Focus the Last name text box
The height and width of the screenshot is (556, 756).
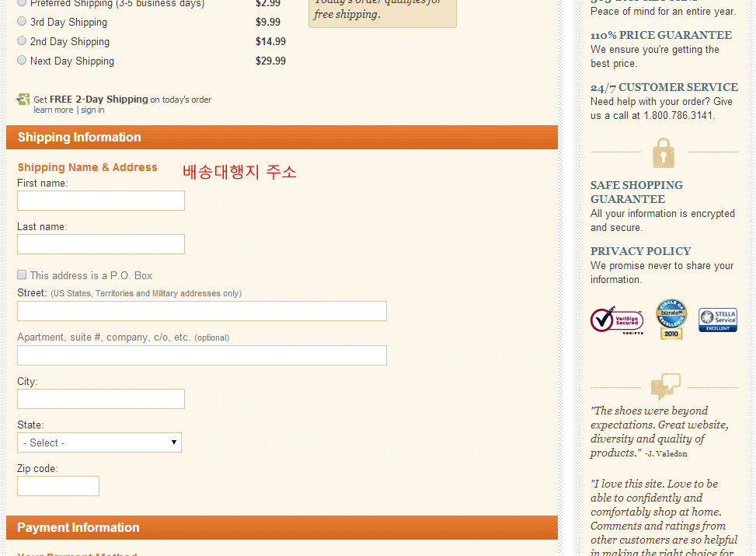pyautogui.click(x=101, y=244)
